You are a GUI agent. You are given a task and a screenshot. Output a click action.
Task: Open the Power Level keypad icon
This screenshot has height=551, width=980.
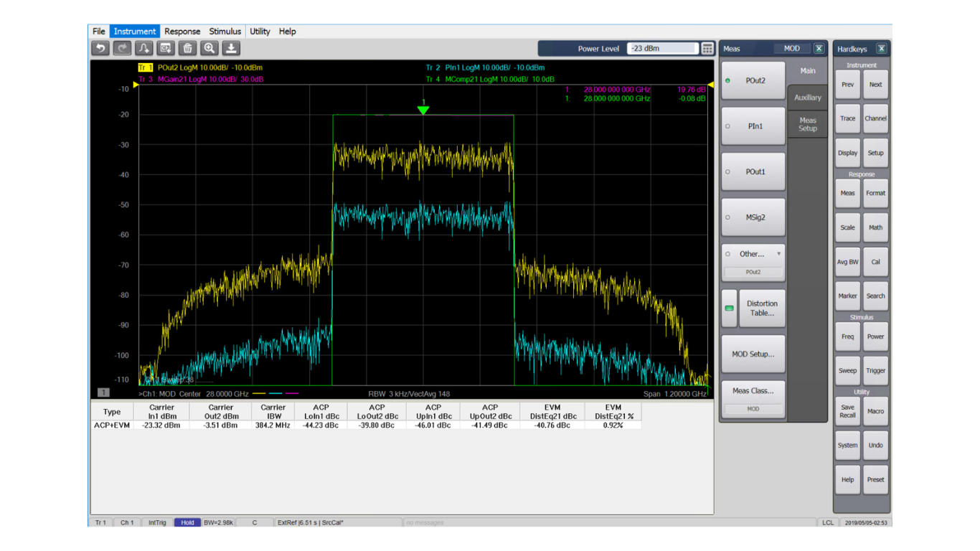point(707,49)
